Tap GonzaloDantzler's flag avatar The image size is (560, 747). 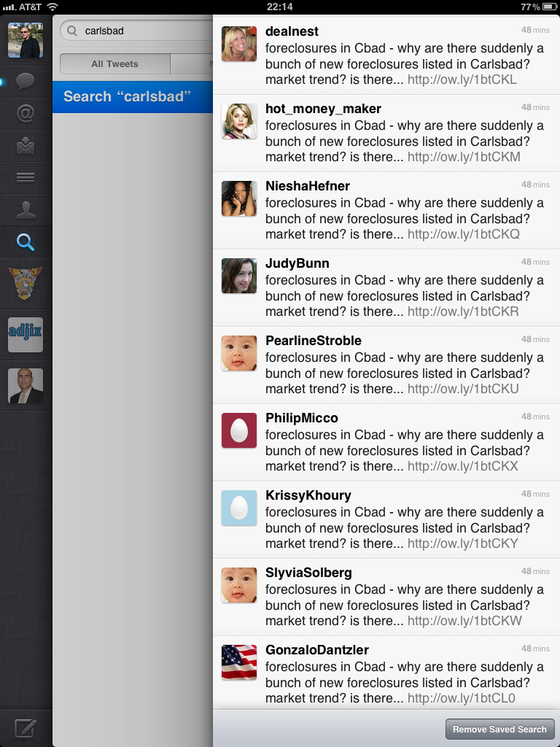(x=239, y=662)
